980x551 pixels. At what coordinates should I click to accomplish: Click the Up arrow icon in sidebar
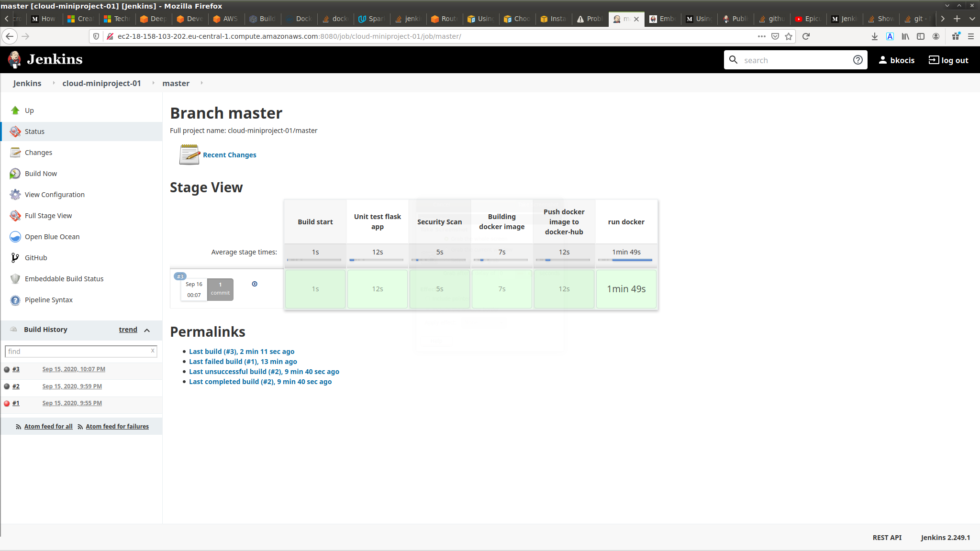pos(15,110)
